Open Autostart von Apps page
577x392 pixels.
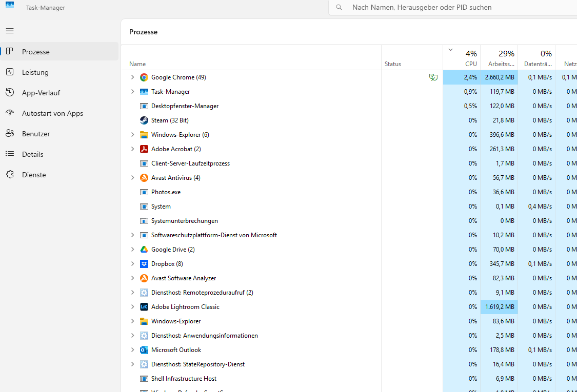tap(59, 113)
